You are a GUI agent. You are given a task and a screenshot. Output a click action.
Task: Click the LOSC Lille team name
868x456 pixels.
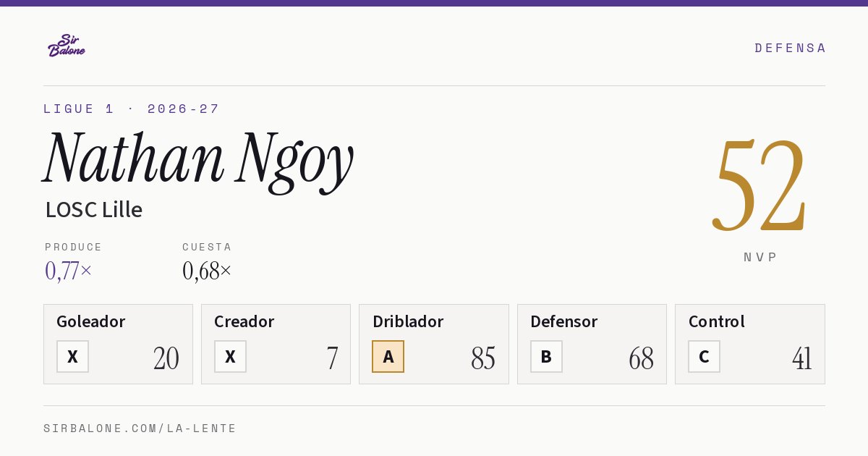(x=94, y=209)
